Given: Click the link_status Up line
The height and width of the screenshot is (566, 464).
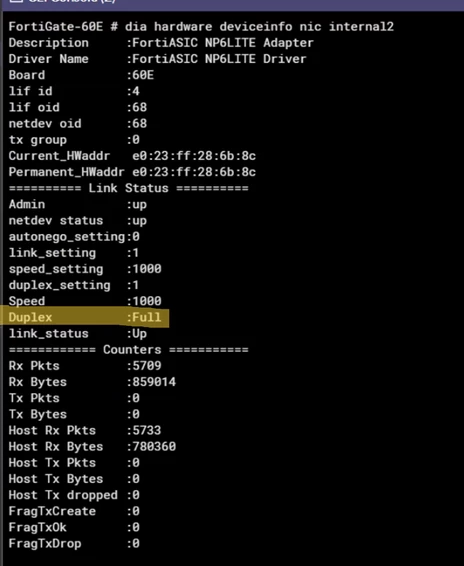Looking at the screenshot, I should coord(78,334).
